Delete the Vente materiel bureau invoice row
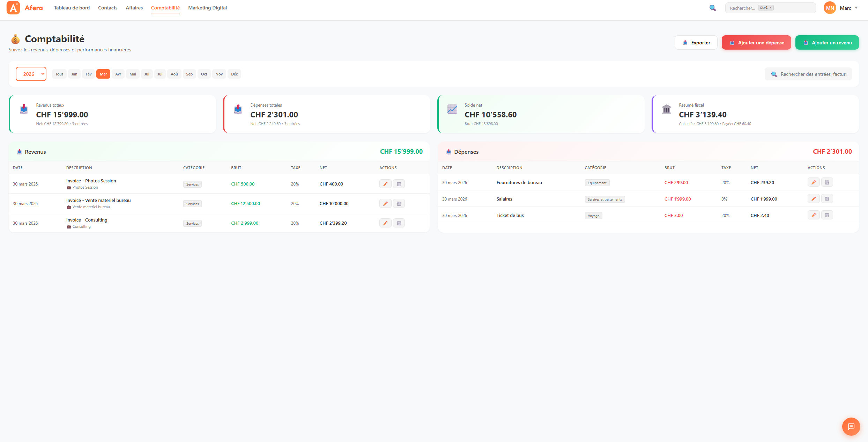Viewport: 868px width, 442px height. [x=399, y=204]
